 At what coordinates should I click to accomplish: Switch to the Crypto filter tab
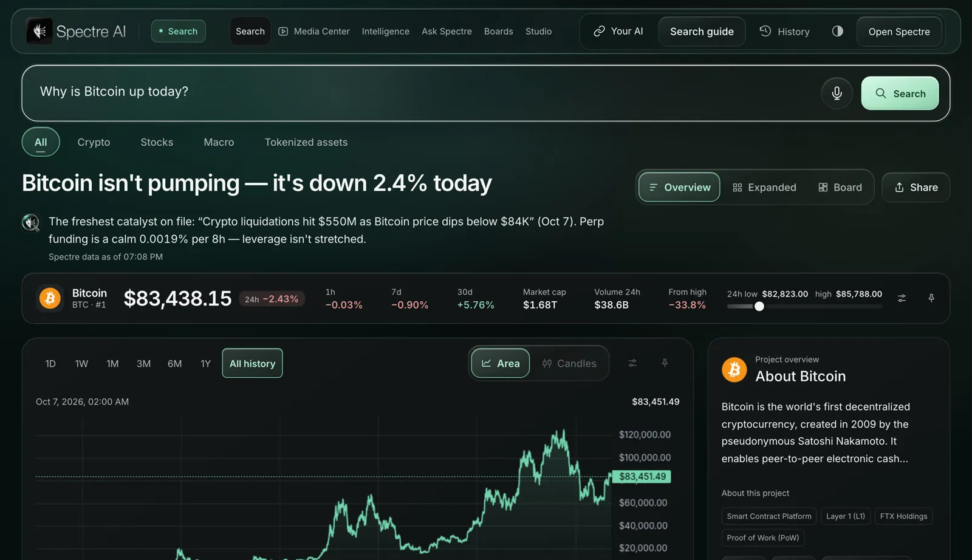coord(94,142)
